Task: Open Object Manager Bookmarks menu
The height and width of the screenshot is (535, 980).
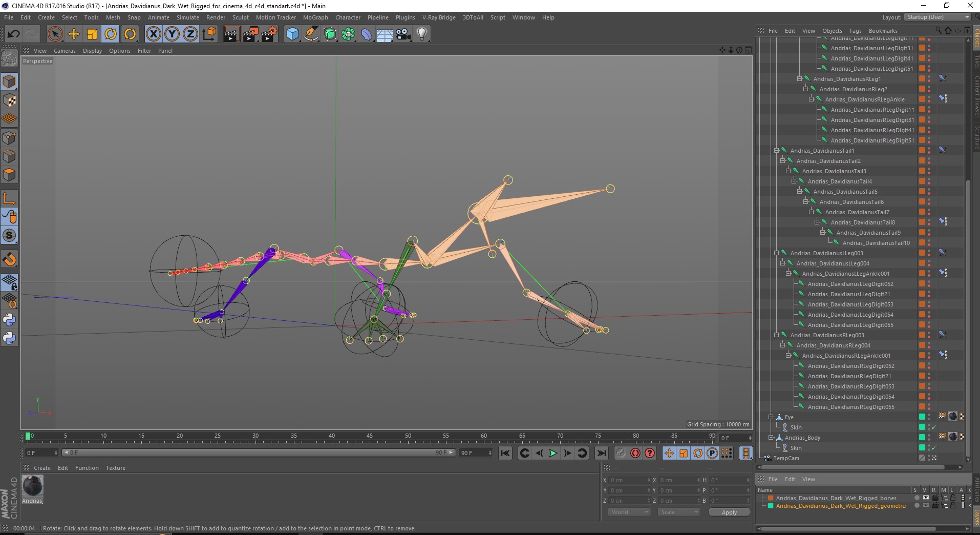Action: (x=883, y=31)
